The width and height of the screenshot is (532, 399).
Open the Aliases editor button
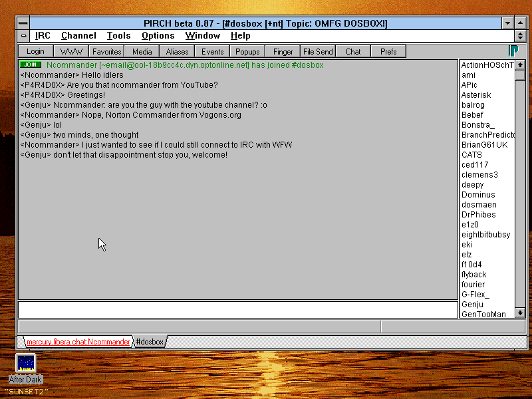pos(177,52)
